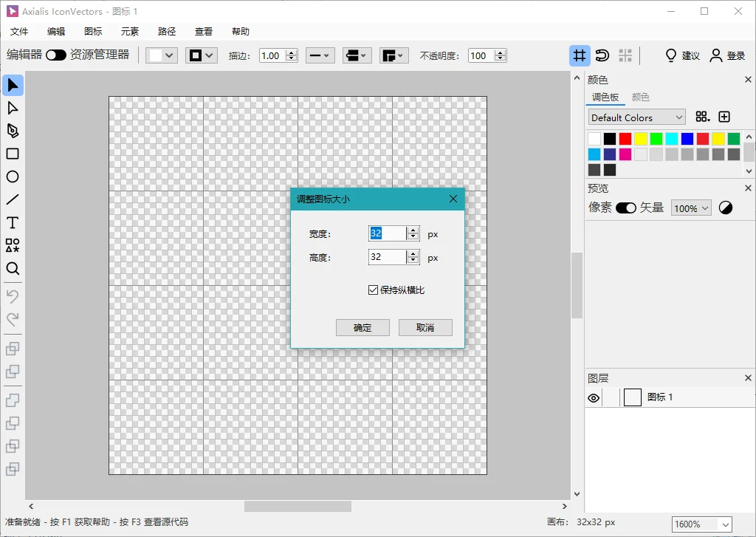Open the stroke color dropdown

(x=202, y=55)
